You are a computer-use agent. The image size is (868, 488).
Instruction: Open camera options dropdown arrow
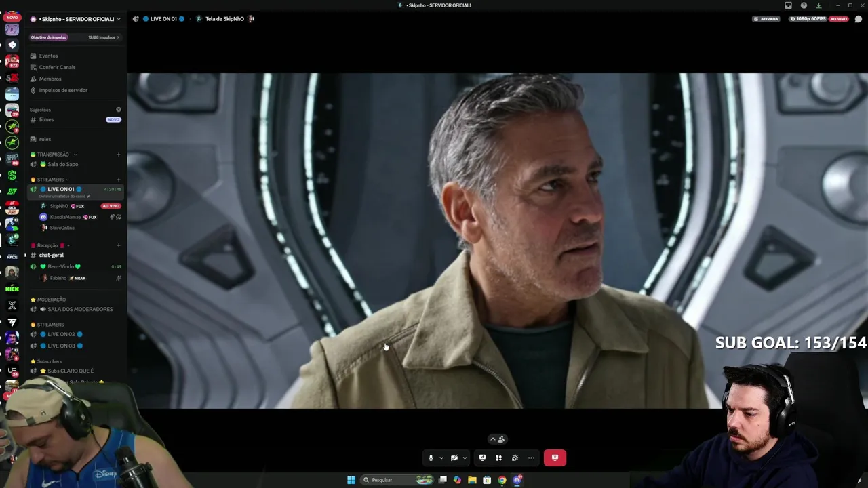pyautogui.click(x=465, y=458)
